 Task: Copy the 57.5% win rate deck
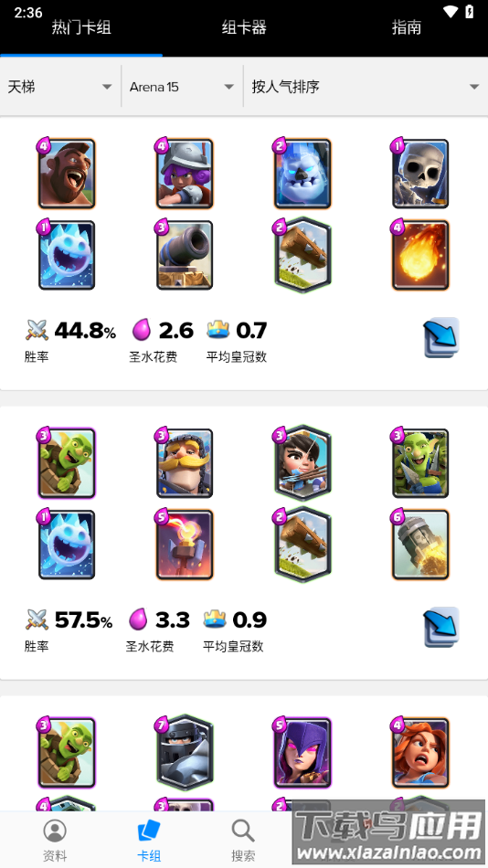tap(440, 627)
